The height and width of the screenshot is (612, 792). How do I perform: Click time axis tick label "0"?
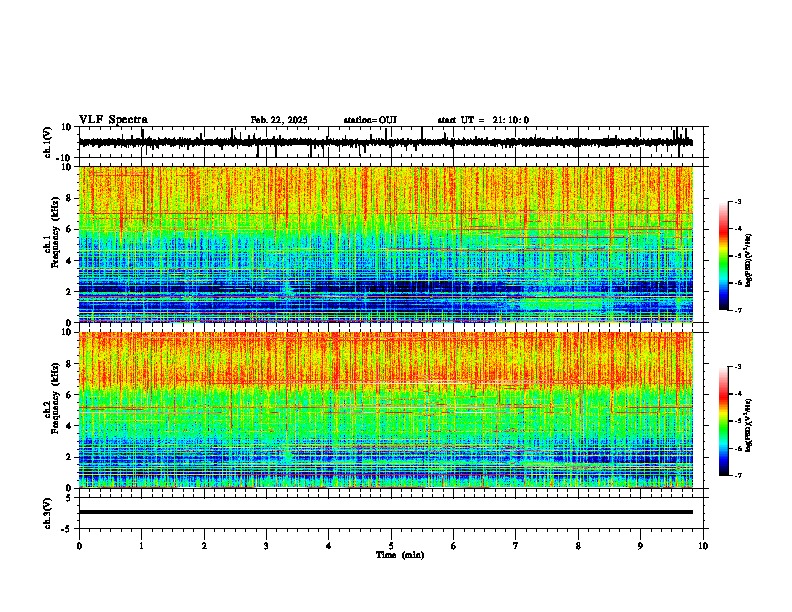click(79, 546)
